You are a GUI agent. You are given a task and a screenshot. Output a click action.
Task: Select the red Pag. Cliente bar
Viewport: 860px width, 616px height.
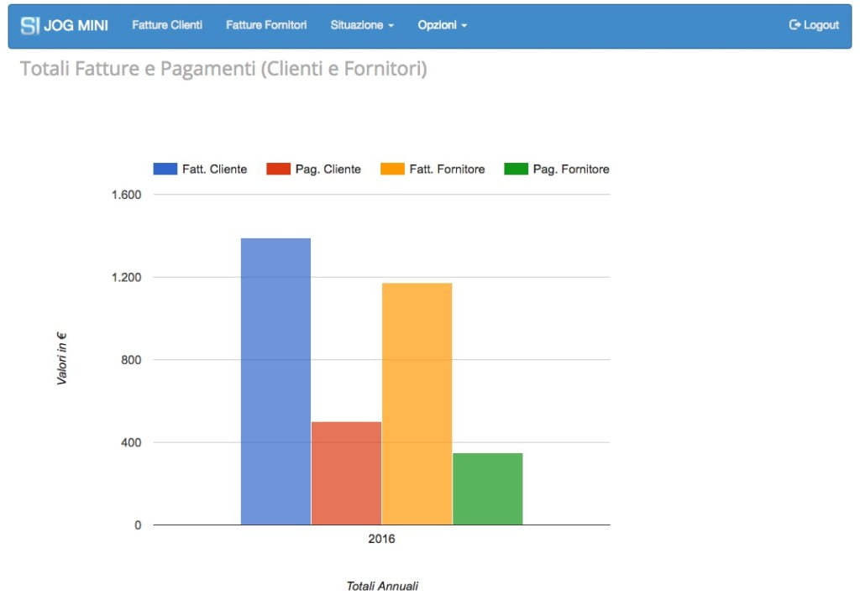coord(346,473)
